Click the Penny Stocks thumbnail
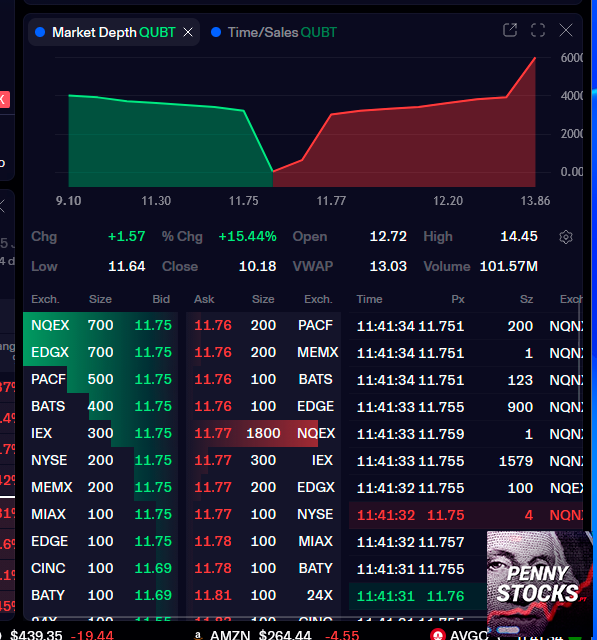Screen dimensions: 597x640 (x=539, y=582)
